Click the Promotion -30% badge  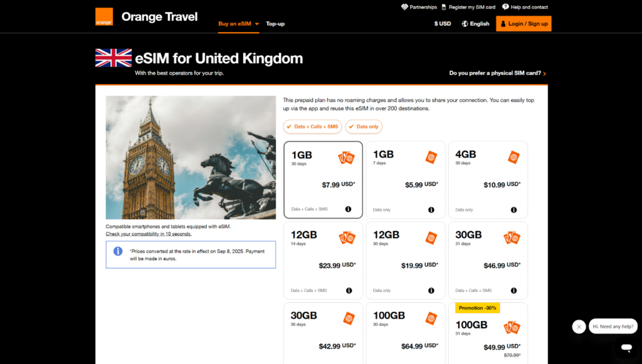[x=477, y=308]
